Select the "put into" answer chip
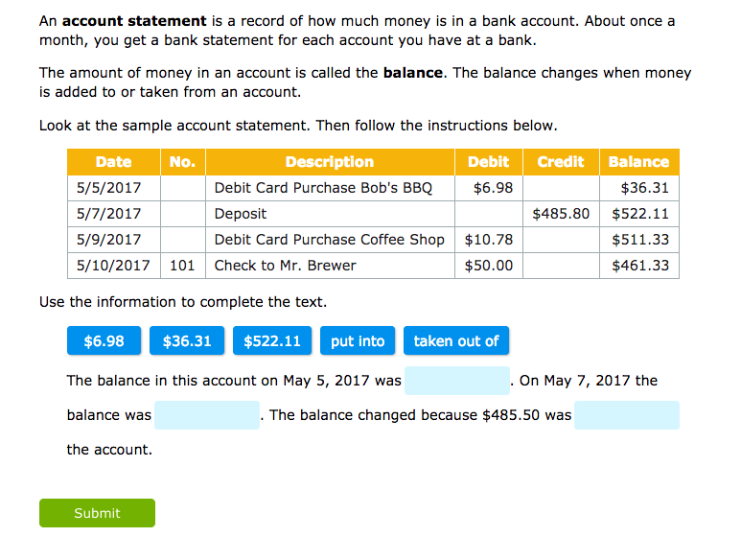Viewport: 741px width, 560px height. (x=358, y=341)
